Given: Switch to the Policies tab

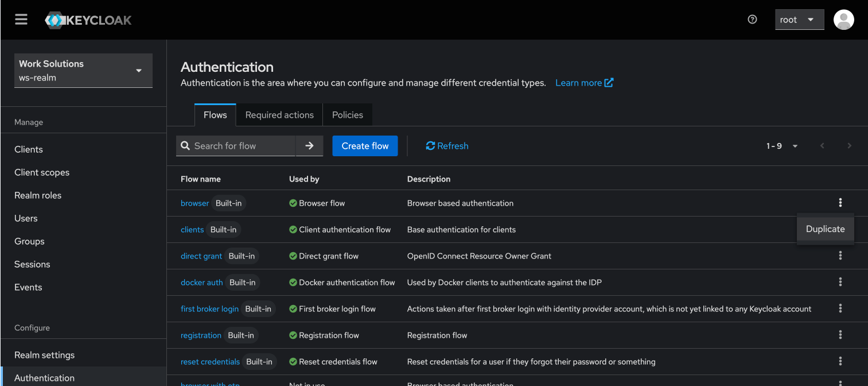Looking at the screenshot, I should [347, 115].
